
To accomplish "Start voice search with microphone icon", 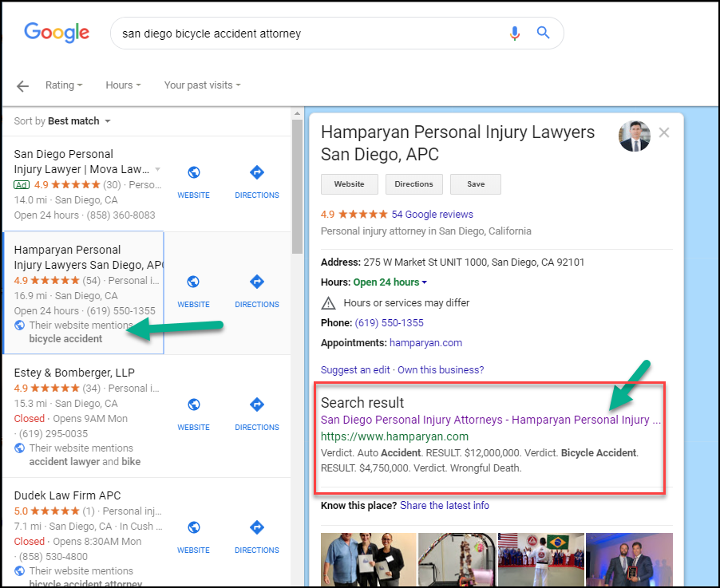I will click(515, 33).
